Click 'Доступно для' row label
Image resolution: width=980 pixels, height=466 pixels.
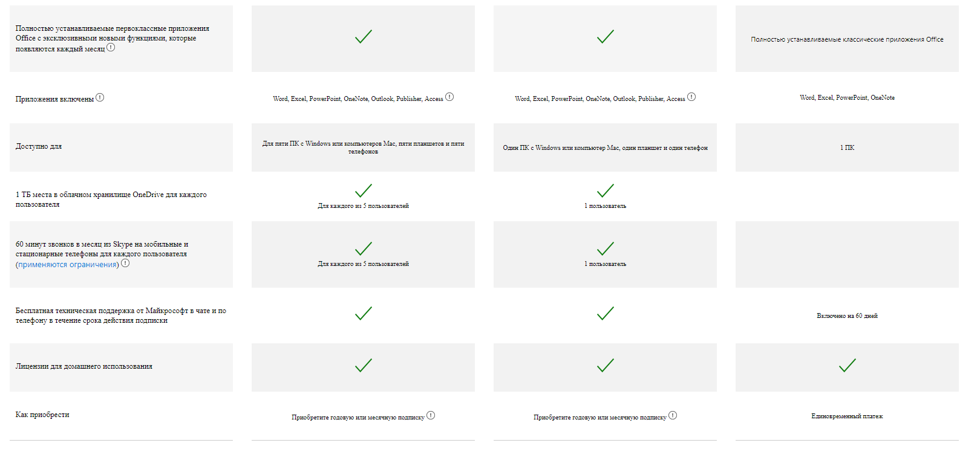(39, 146)
